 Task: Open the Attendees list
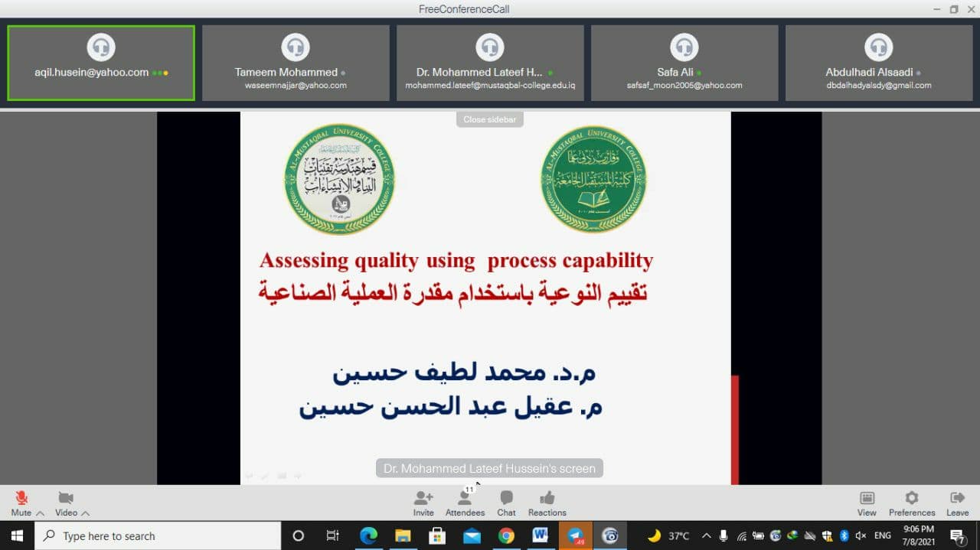[x=465, y=502]
